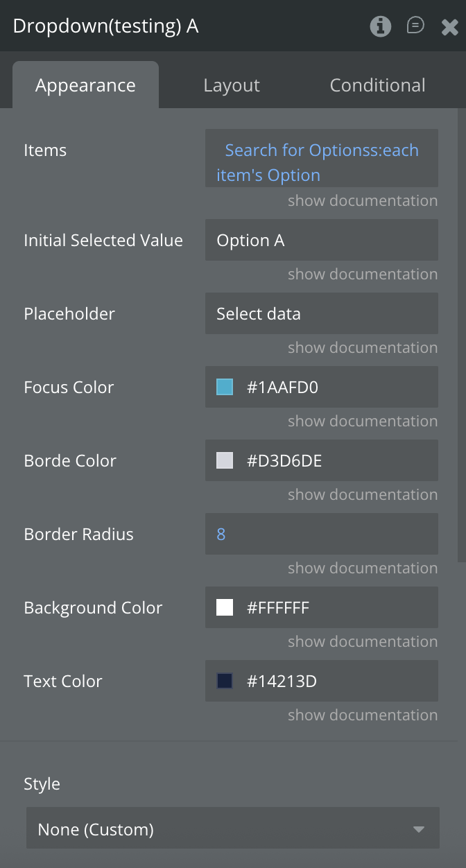This screenshot has height=868, width=466.
Task: Show documentation for Text Color
Action: [x=363, y=715]
